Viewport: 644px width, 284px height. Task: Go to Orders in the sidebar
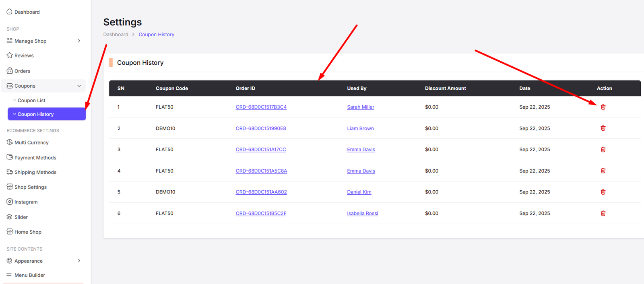(x=22, y=71)
